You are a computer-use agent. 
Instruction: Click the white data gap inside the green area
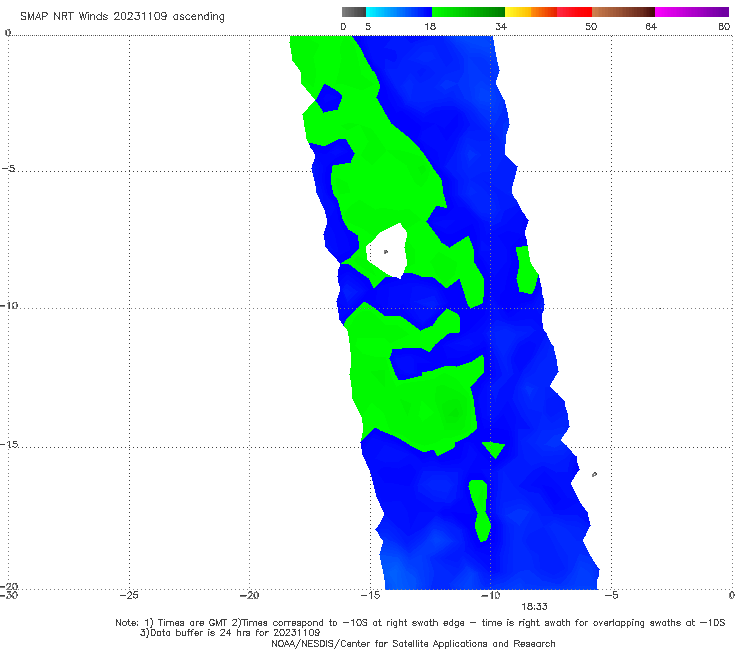[388, 252]
